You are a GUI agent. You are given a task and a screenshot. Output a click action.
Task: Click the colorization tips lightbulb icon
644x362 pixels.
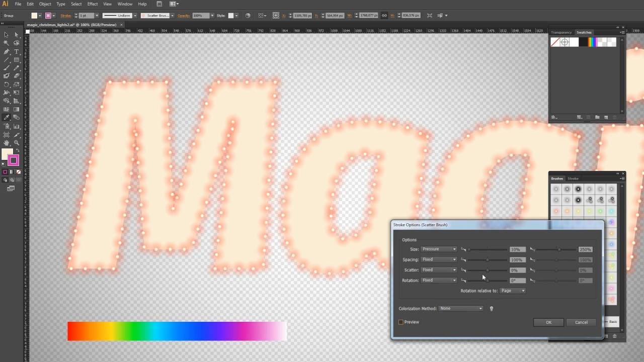pos(492,309)
